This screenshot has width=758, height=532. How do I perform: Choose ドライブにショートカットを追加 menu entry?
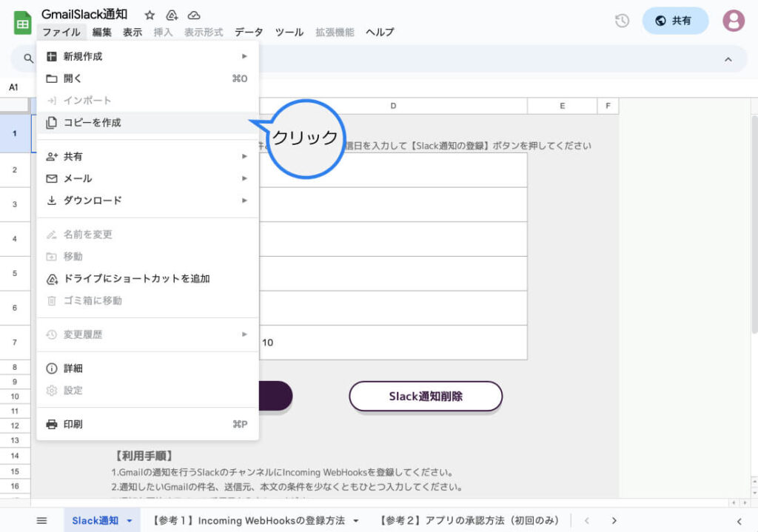(x=147, y=279)
